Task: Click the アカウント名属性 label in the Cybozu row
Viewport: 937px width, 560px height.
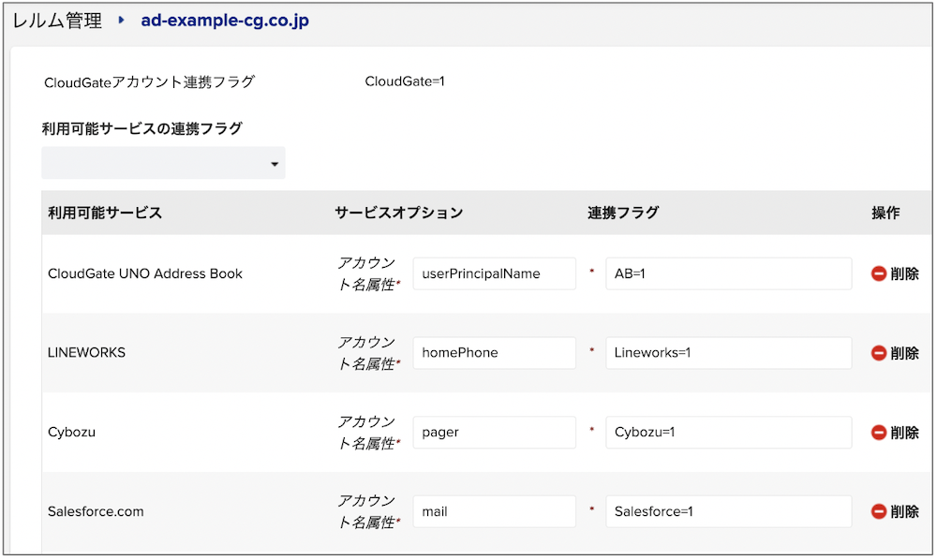Action: click(x=368, y=433)
